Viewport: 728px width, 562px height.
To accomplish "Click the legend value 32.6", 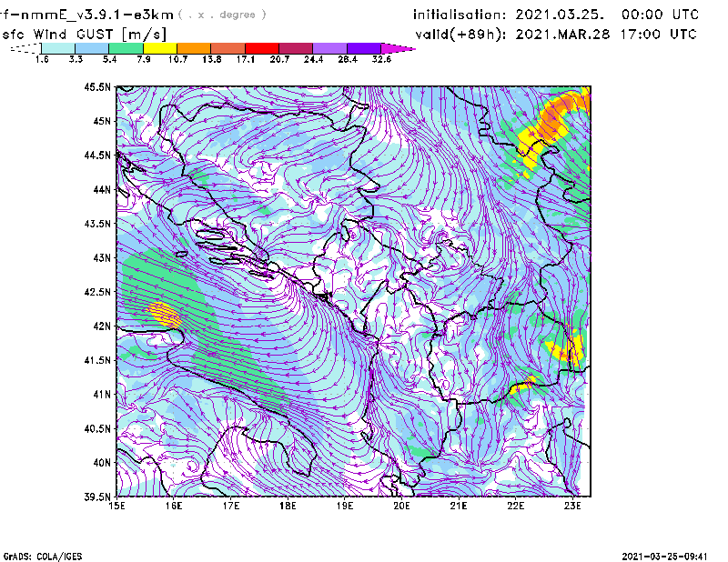I will pyautogui.click(x=381, y=59).
